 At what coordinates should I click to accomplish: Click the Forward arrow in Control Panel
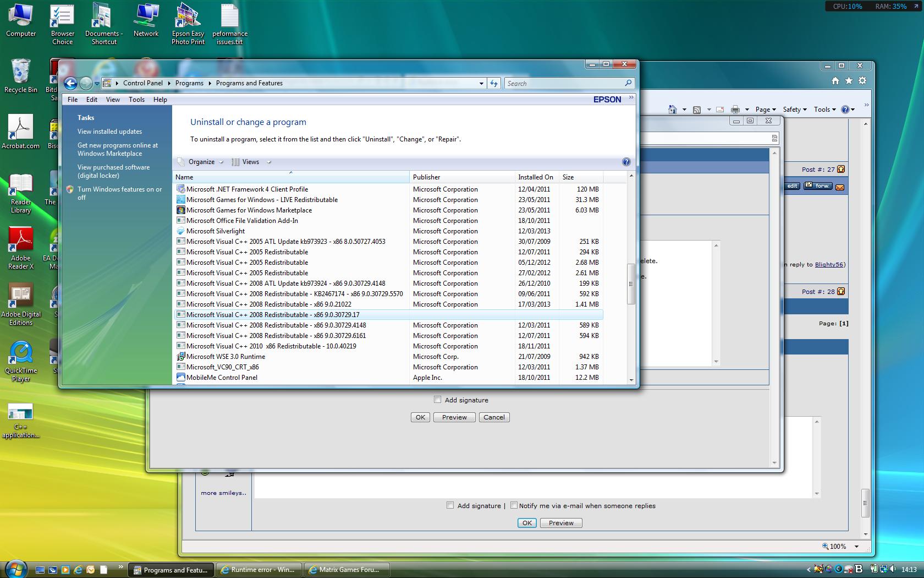point(86,83)
